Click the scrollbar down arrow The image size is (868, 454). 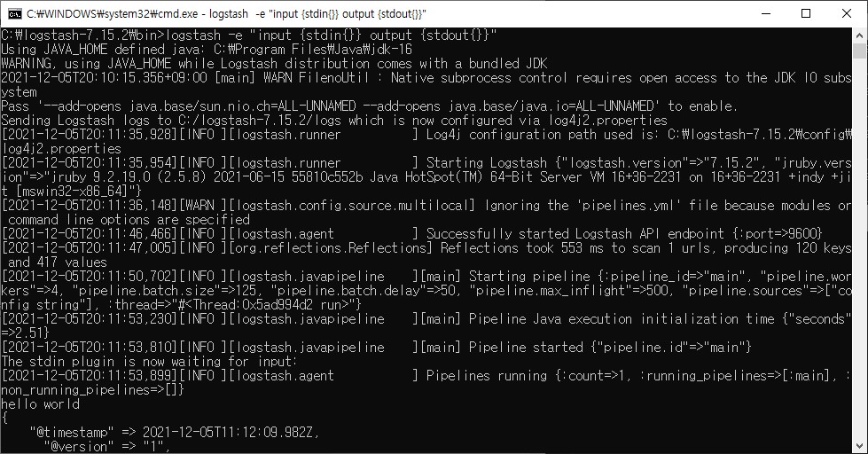point(860,446)
